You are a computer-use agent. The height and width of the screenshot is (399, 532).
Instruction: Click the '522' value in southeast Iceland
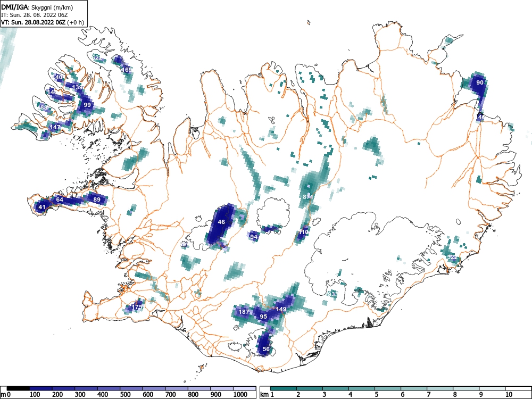click(x=452, y=257)
